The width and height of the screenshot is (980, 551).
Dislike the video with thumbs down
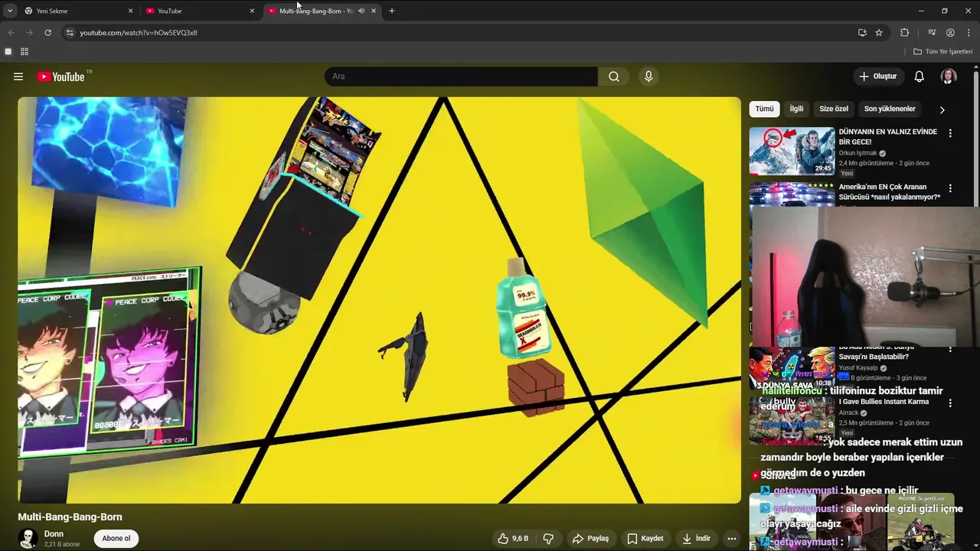[548, 539]
